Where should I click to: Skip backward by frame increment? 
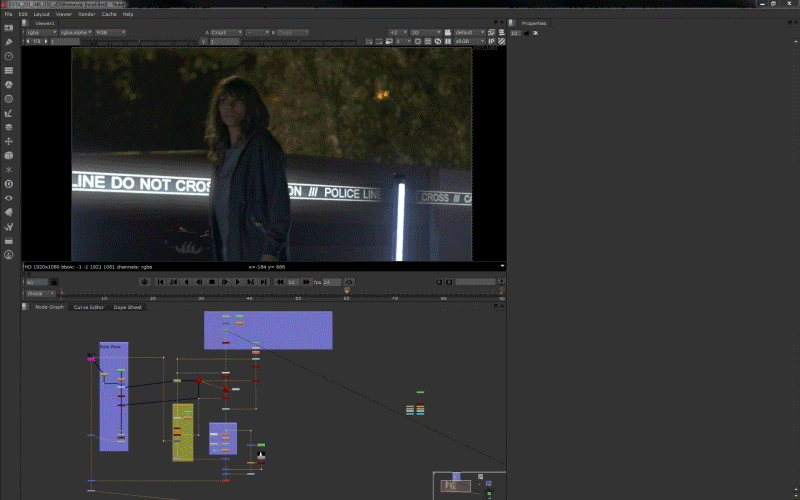(x=280, y=282)
